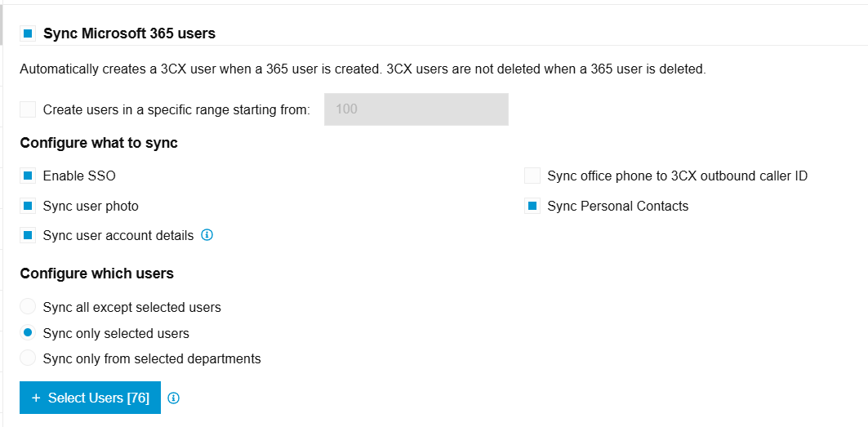Screen dimensions: 868x427
Task: Enable Create users in a specific range checkbox
Action: click(28, 109)
